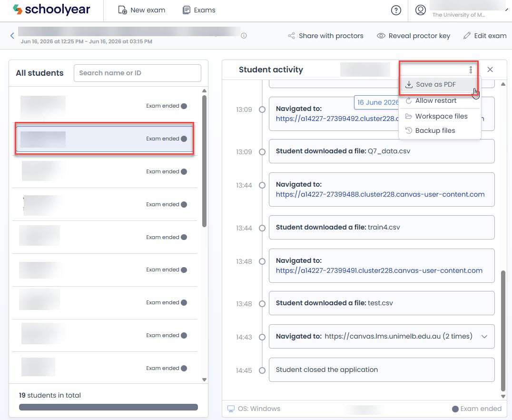Go to the Exams list
The width and height of the screenshot is (512, 420).
(199, 10)
